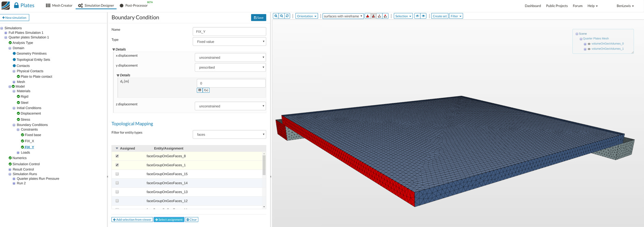644x227 pixels.
Task: Open table input for dy displacement
Action: click(x=200, y=90)
